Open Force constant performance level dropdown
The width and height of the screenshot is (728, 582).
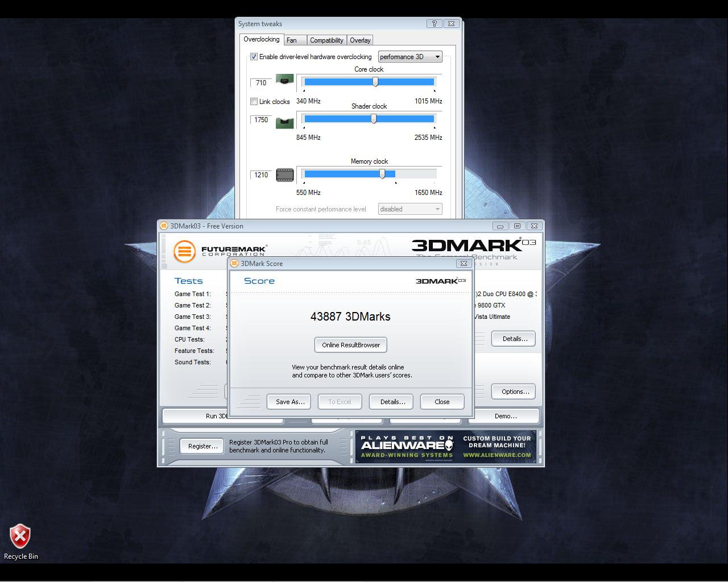pos(410,209)
